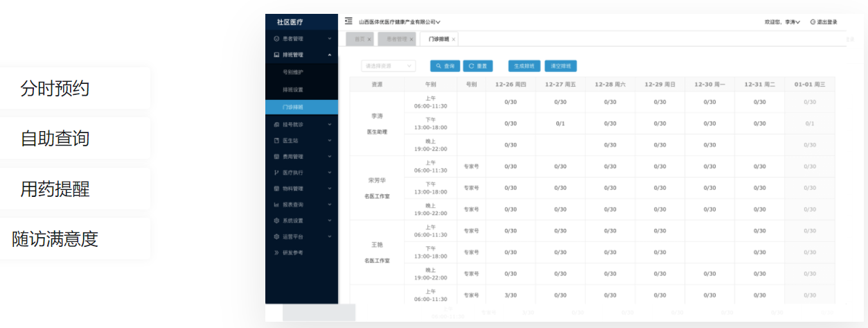Click the 医疗执行 sidebar icon
Screen dimensions: 868x328
click(277, 172)
